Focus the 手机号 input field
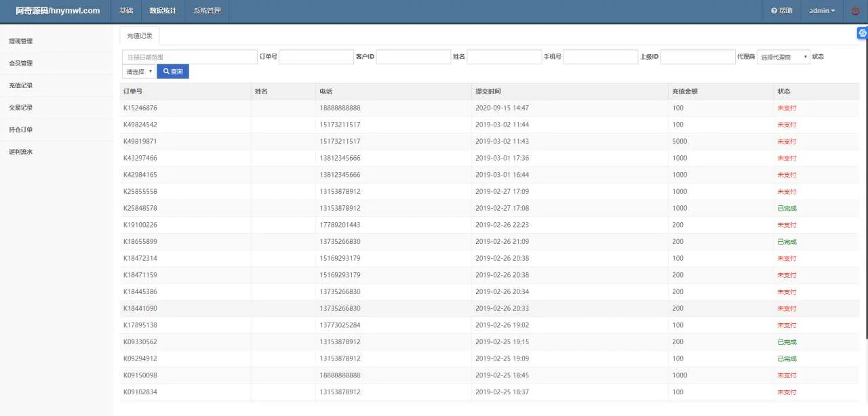The width and height of the screenshot is (868, 416). tap(600, 57)
